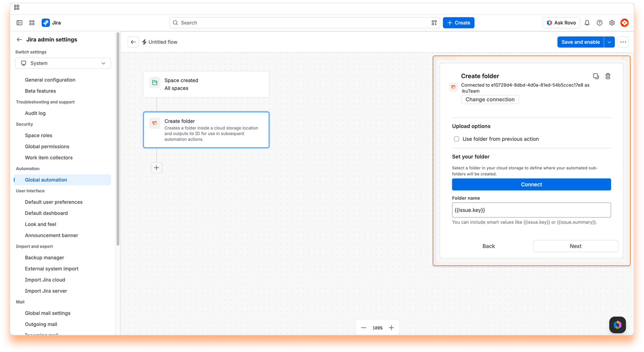
Task: Open the Rovo chat floating button
Action: coord(618,325)
